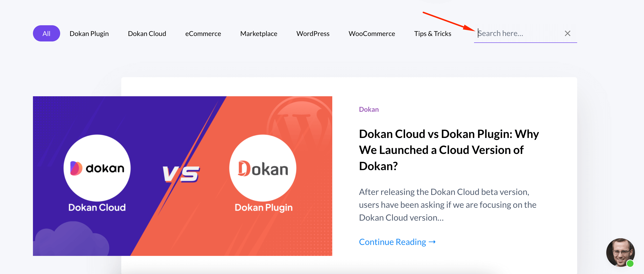Filter posts by Dokan Plugin
Image resolution: width=644 pixels, height=274 pixels.
(x=89, y=33)
